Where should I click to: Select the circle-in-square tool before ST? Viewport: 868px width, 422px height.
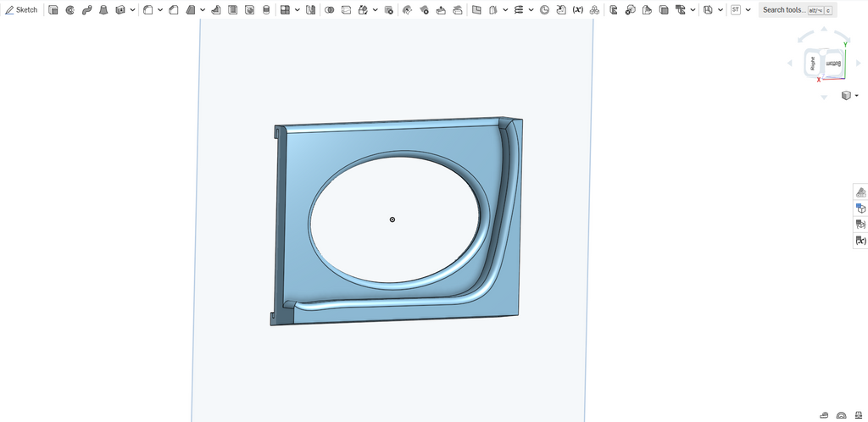[708, 10]
